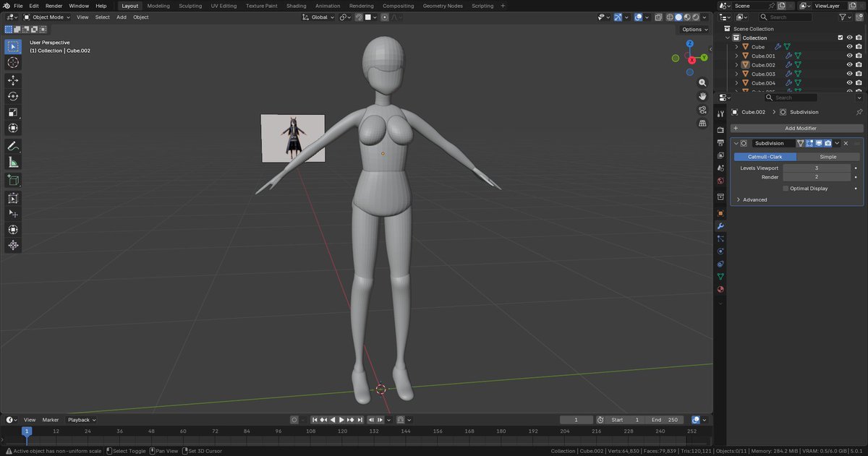Switch perspective/orthographic grid gizmo icon
Viewport: 868px width, 456px height.
click(x=702, y=124)
